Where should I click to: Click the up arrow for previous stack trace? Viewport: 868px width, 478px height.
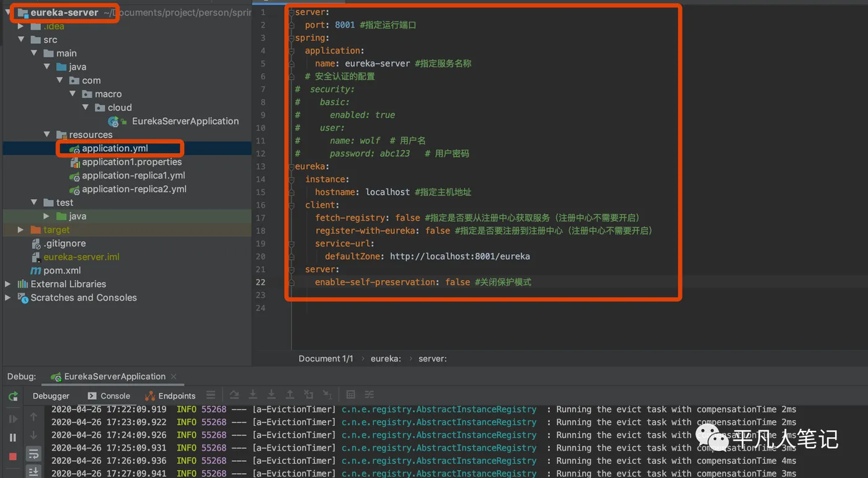33,417
